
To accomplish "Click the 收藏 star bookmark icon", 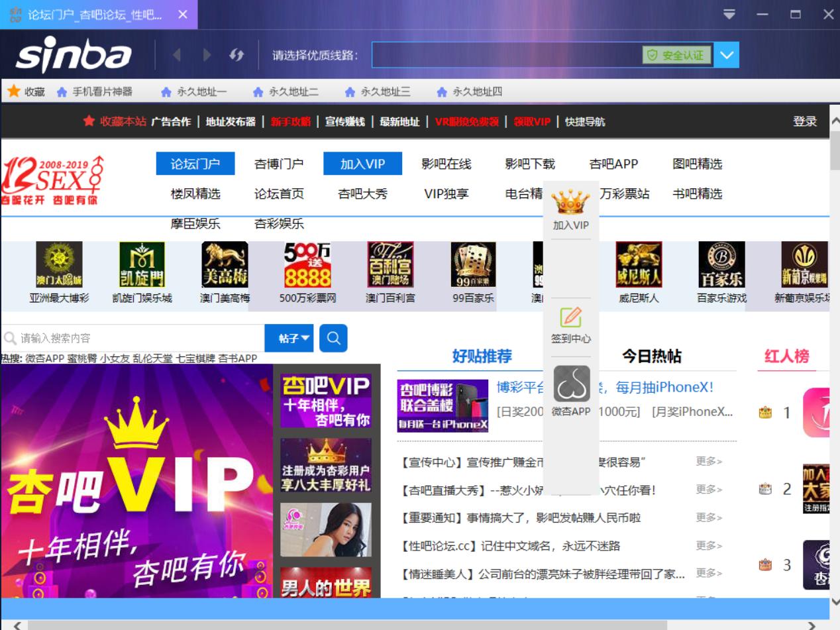I will [13, 91].
